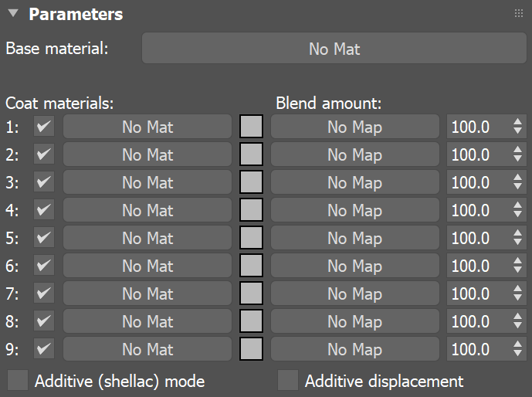The image size is (532, 397).
Task: Assign blend No Map slot for coat 2
Action: pos(355,154)
